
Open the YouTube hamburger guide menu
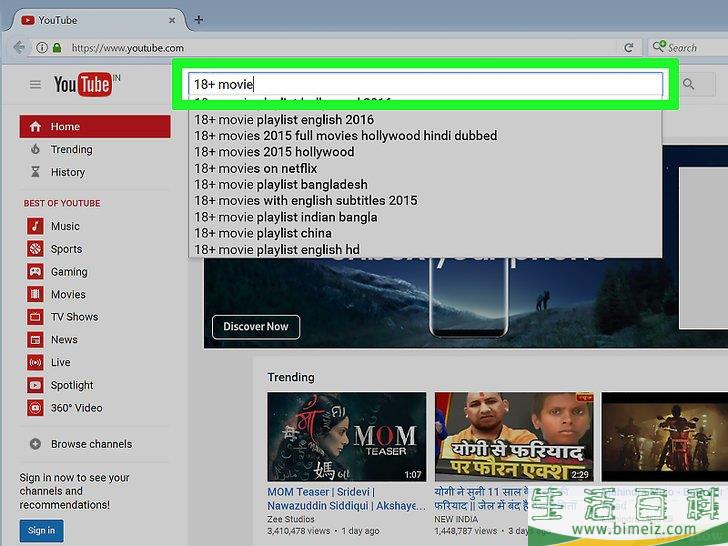click(35, 84)
